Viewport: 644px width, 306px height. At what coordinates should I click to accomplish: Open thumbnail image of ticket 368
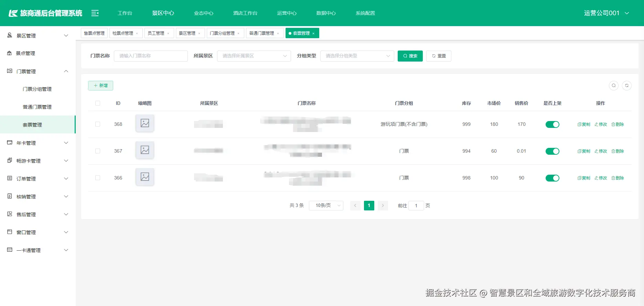pyautogui.click(x=145, y=123)
